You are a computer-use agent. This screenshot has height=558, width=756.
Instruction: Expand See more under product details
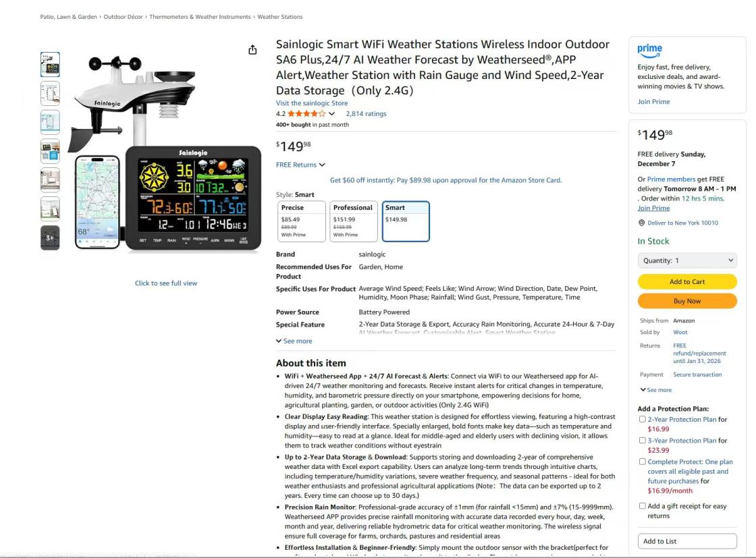294,341
